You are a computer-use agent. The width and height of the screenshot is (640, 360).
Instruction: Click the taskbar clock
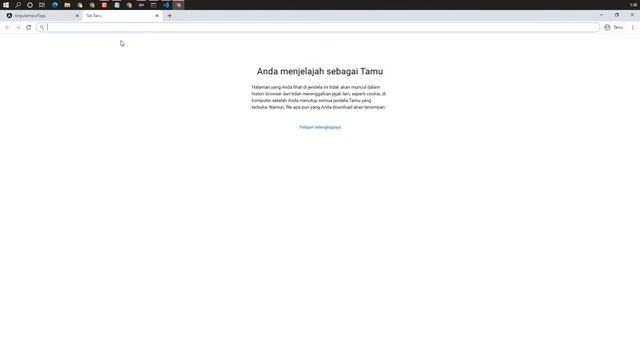[633, 5]
